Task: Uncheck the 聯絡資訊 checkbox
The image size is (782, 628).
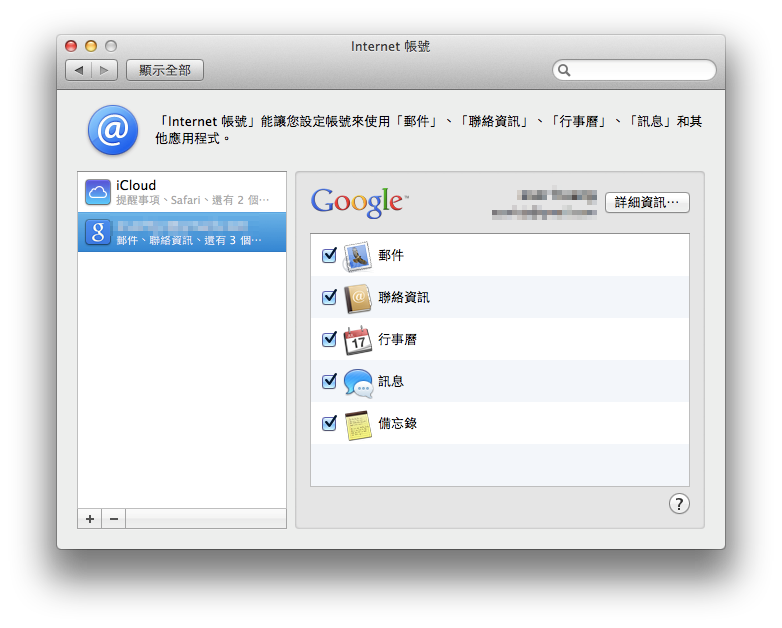Action: tap(329, 297)
